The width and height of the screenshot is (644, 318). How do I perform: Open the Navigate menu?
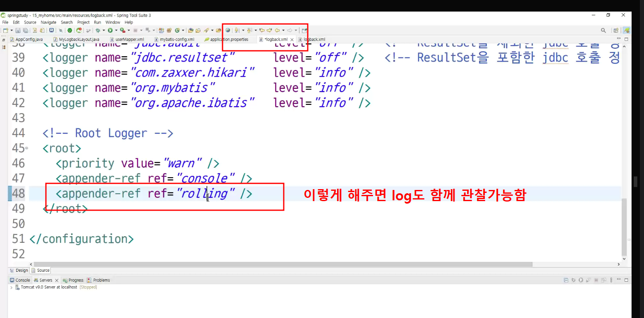point(48,22)
